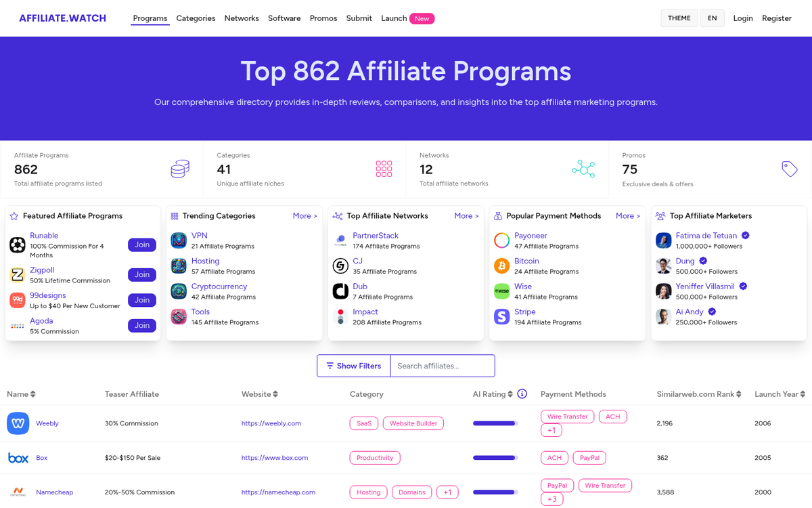Click the Wise payment method icon
The width and height of the screenshot is (812, 508).
(501, 291)
